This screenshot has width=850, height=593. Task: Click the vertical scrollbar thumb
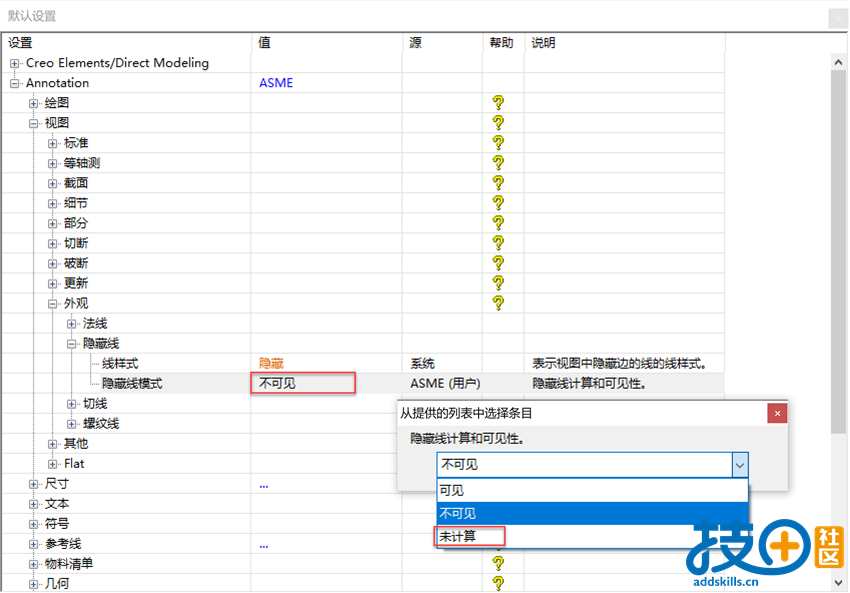(838, 251)
